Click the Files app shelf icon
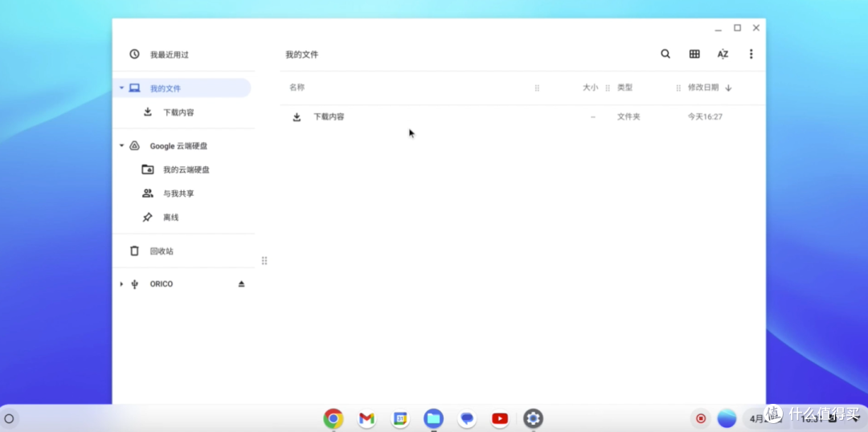Image resolution: width=868 pixels, height=432 pixels. (x=433, y=418)
